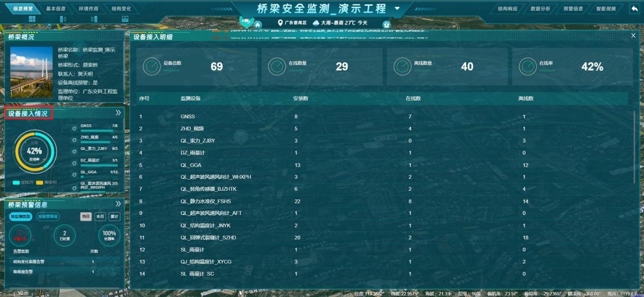Switch to the 按报警等级 filter

tap(48, 217)
